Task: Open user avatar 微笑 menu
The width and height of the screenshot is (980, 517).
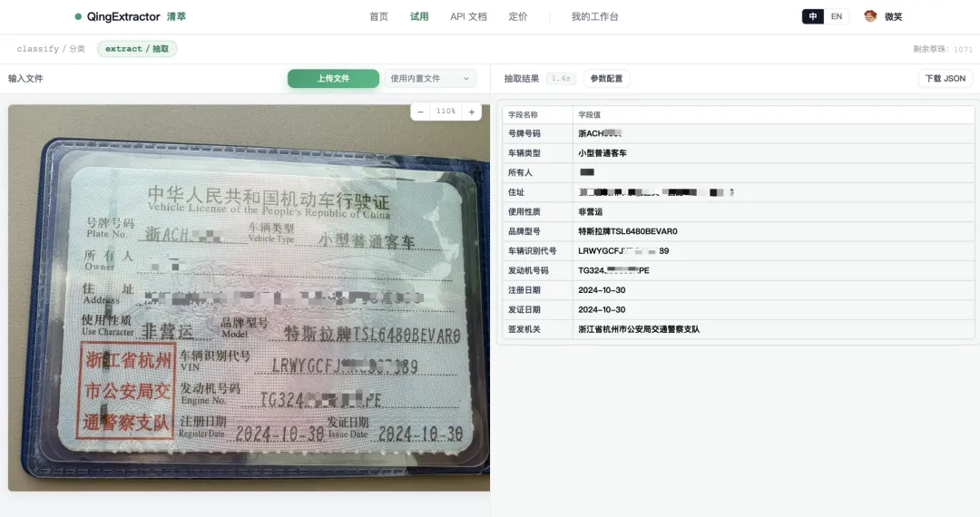Action: pyautogui.click(x=883, y=17)
